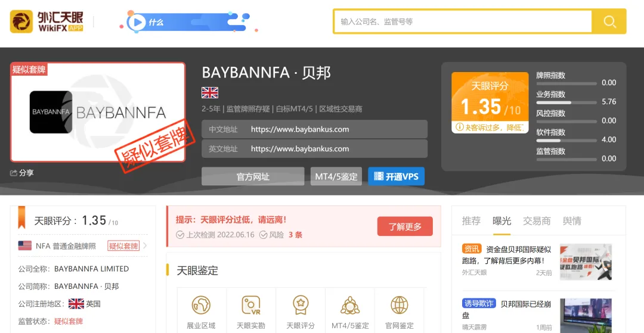Open article 贝邦国际已经崩盘
The width and height of the screenshot is (644, 333).
506,310
